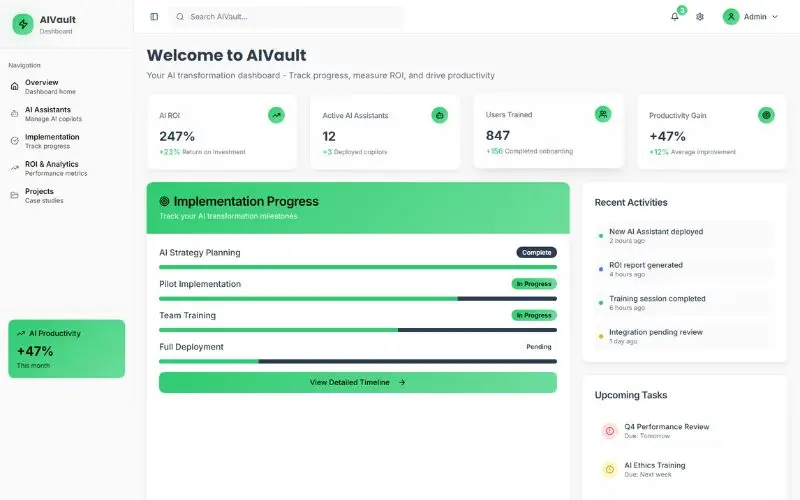
Task: Click the Overview home icon
Action: pyautogui.click(x=14, y=86)
